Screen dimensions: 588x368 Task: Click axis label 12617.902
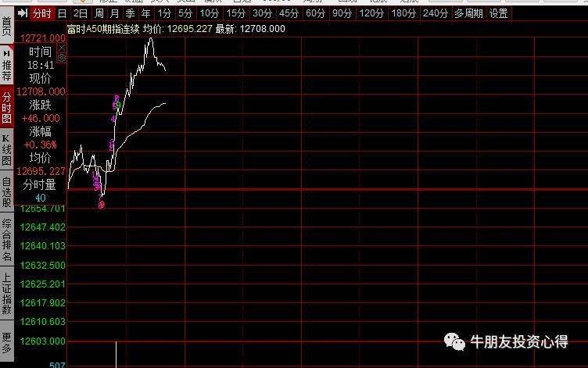(x=43, y=303)
